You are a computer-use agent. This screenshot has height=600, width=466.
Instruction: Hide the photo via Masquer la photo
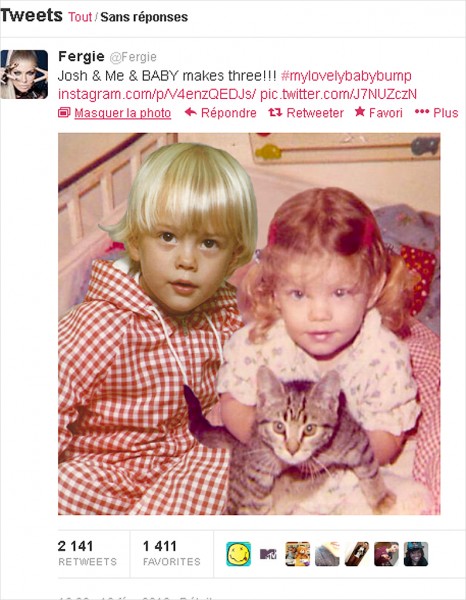122,113
